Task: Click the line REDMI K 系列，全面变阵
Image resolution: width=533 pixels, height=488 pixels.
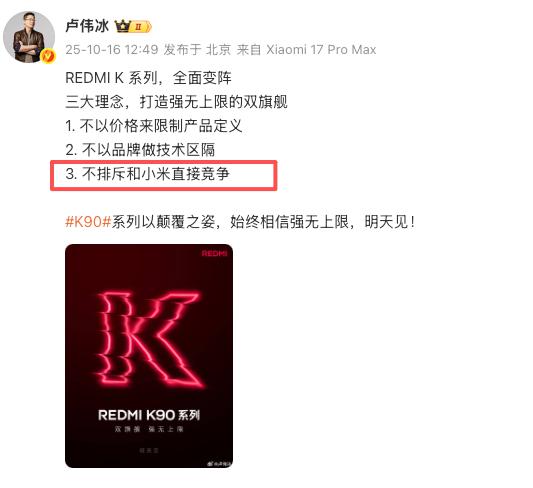Action: (148, 78)
